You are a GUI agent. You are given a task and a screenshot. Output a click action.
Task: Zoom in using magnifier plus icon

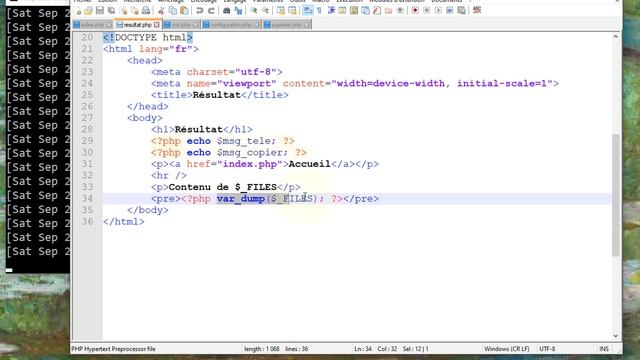point(253,11)
